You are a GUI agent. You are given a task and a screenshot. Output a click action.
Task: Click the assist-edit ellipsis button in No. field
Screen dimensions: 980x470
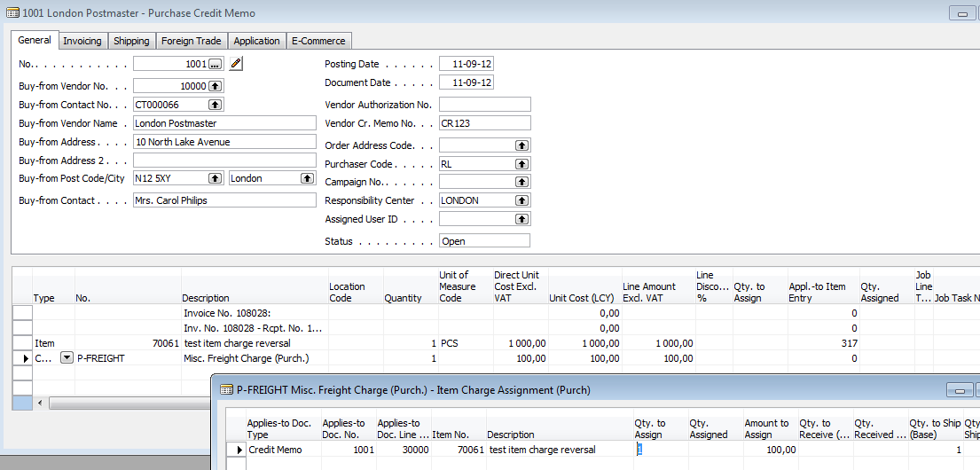215,64
